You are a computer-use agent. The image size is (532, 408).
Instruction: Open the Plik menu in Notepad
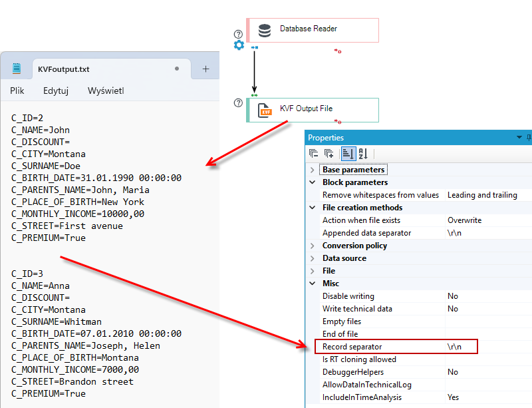pos(17,91)
